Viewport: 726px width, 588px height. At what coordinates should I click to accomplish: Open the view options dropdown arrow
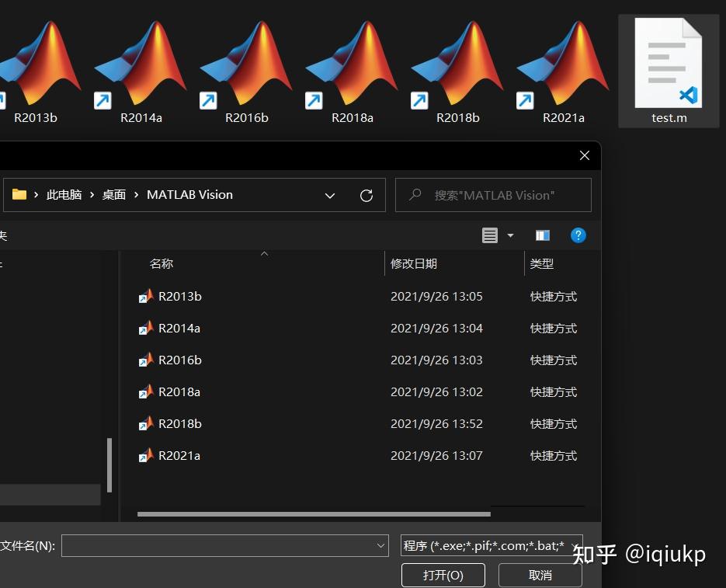(x=510, y=235)
